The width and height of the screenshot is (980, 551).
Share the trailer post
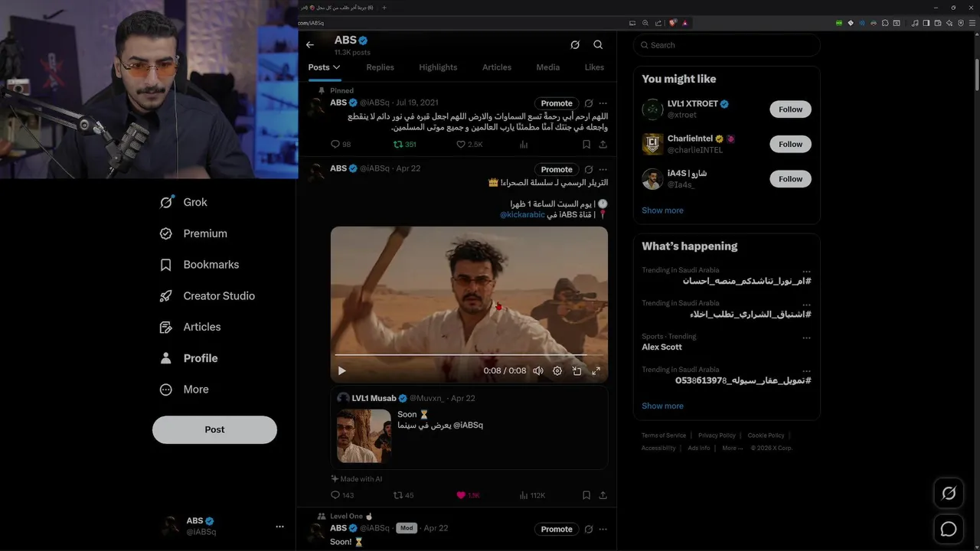[x=603, y=495]
